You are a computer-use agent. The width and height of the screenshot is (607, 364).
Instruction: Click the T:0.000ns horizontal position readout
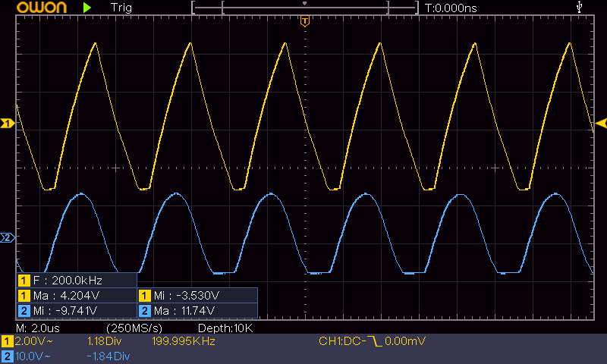coord(451,8)
